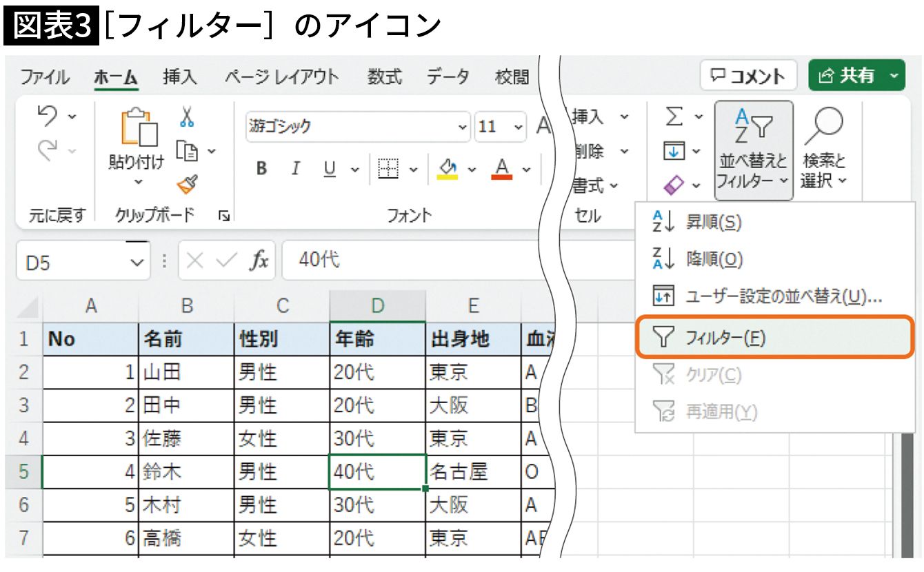The image size is (924, 572).
Task: Apply the yellow fill color swatch
Action: pyautogui.click(x=448, y=169)
